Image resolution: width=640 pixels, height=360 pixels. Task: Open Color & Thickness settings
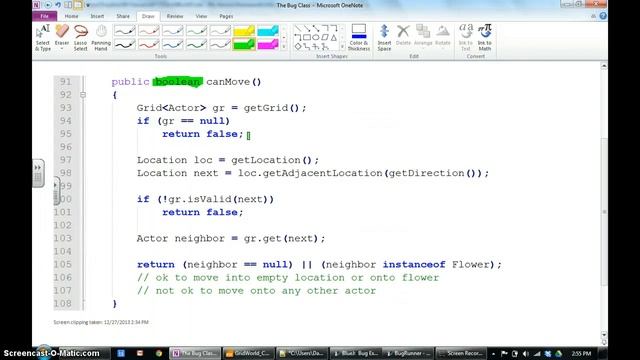point(359,38)
